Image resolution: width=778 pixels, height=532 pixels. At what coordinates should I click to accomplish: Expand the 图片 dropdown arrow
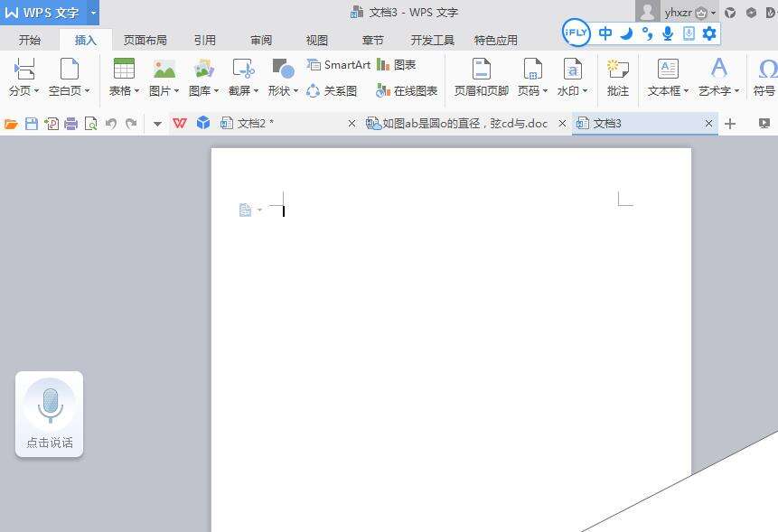[x=176, y=90]
